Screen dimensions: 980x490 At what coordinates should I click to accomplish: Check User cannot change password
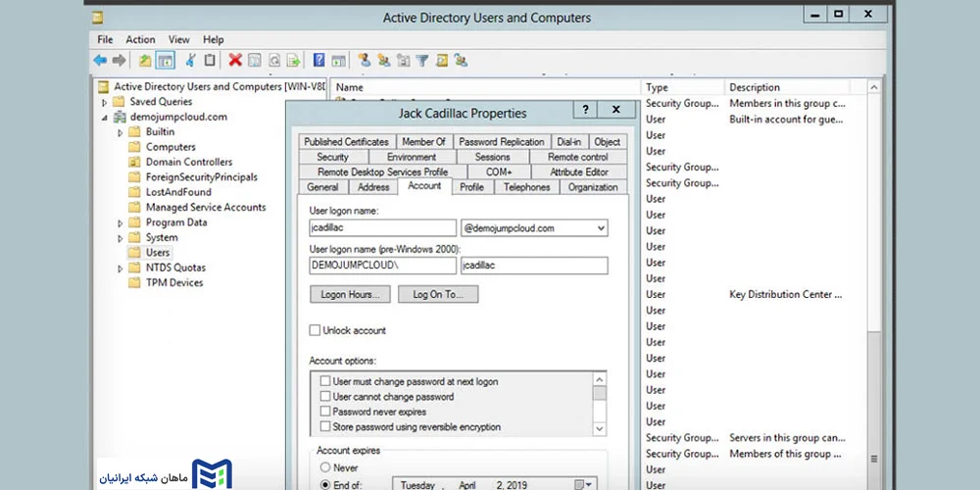325,396
